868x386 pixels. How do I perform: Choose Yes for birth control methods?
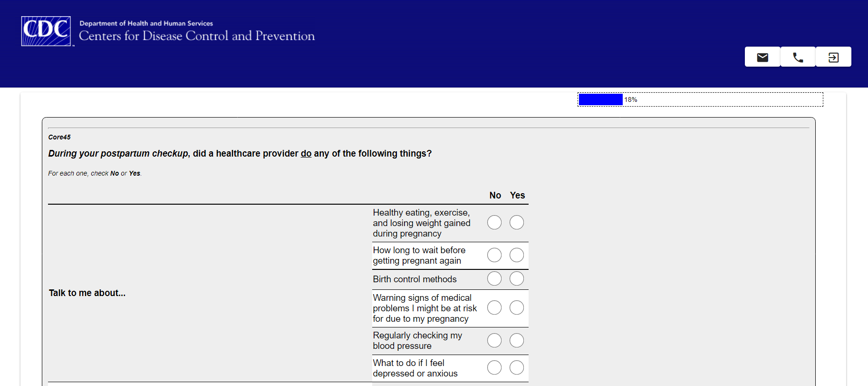517,278
